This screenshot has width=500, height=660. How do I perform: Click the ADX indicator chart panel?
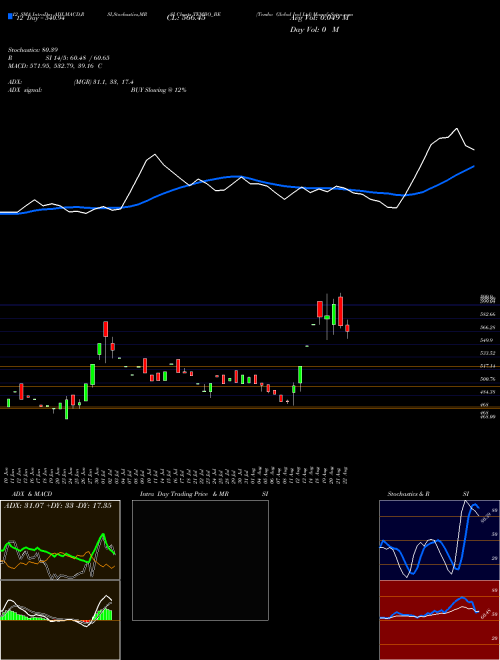coord(60,540)
